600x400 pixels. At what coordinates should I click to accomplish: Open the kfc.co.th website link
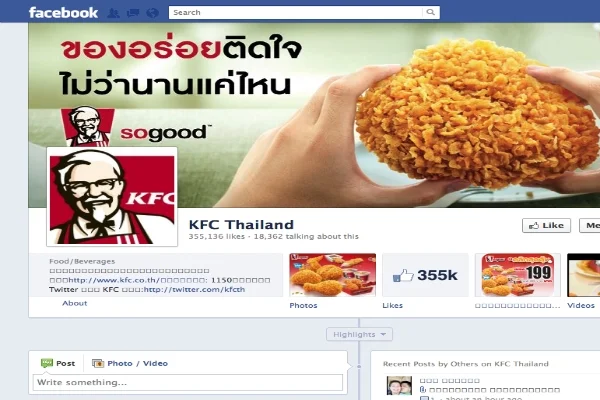click(114, 280)
